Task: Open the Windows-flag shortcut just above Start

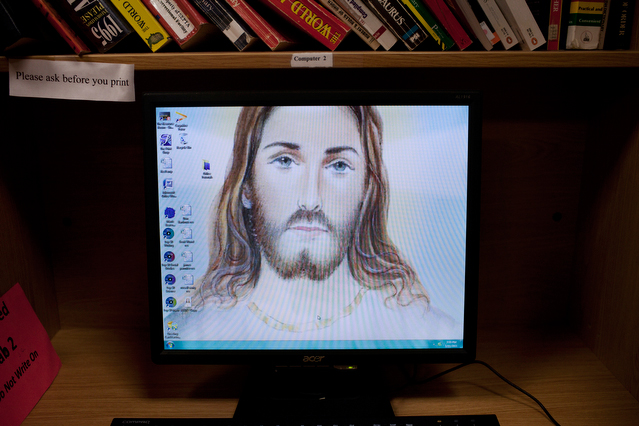Action: pos(171,324)
